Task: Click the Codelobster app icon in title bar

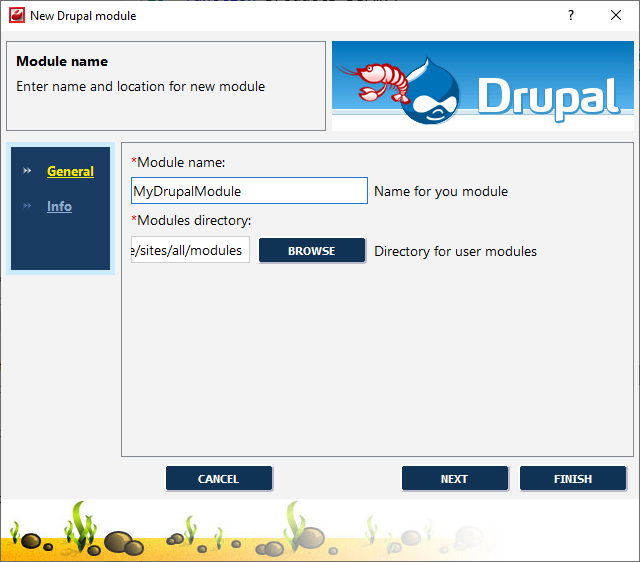Action: pyautogui.click(x=17, y=16)
